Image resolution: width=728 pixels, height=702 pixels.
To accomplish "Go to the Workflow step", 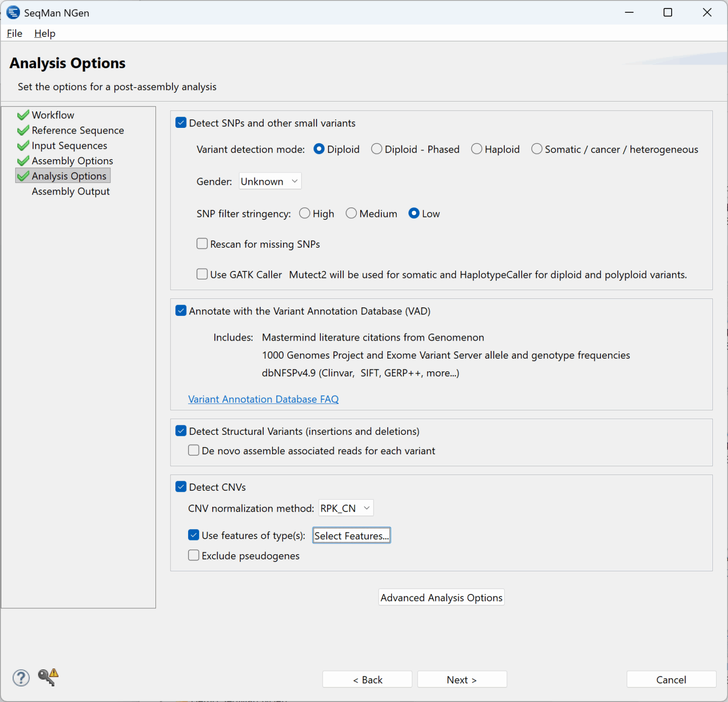I will point(53,115).
